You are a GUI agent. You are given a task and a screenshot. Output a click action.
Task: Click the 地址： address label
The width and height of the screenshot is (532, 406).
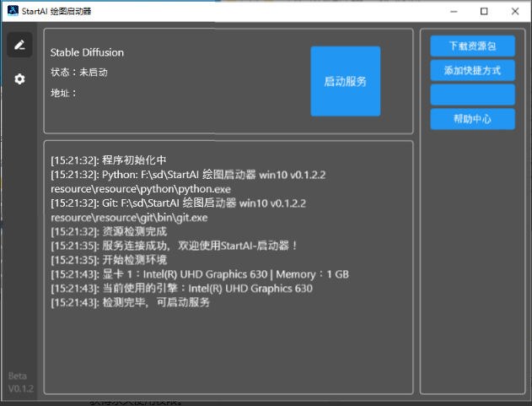(x=64, y=93)
